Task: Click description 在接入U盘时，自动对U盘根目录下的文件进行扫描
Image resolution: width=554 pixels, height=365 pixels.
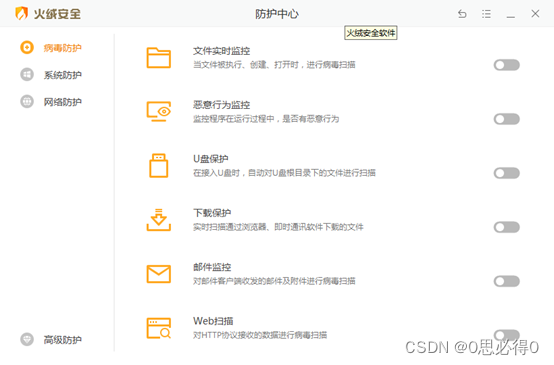Action: click(284, 173)
